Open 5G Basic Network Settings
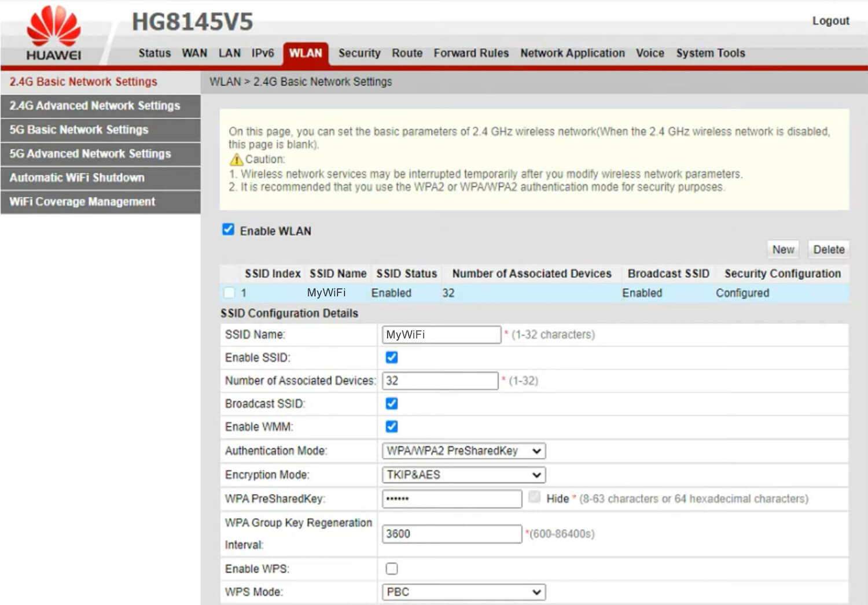This screenshot has height=605, width=868. (79, 130)
